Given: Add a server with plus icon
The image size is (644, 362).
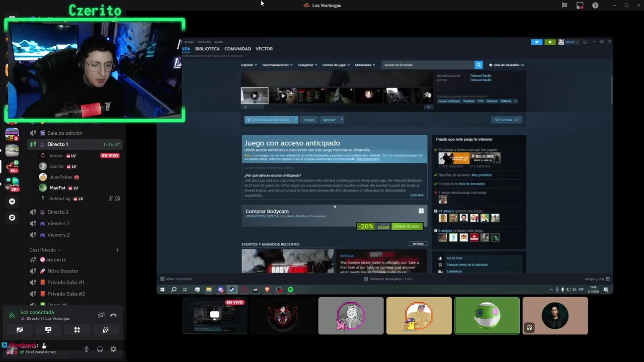Looking at the screenshot, I should pos(12,202).
